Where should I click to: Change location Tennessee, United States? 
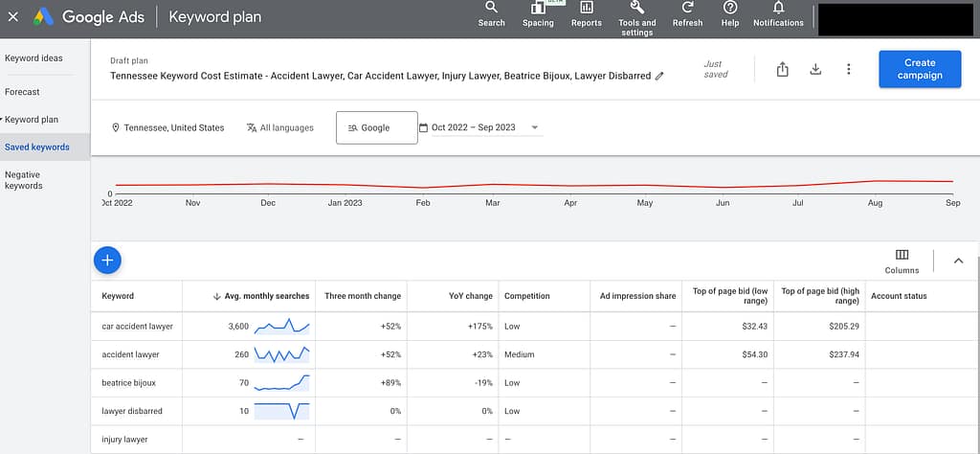point(167,127)
